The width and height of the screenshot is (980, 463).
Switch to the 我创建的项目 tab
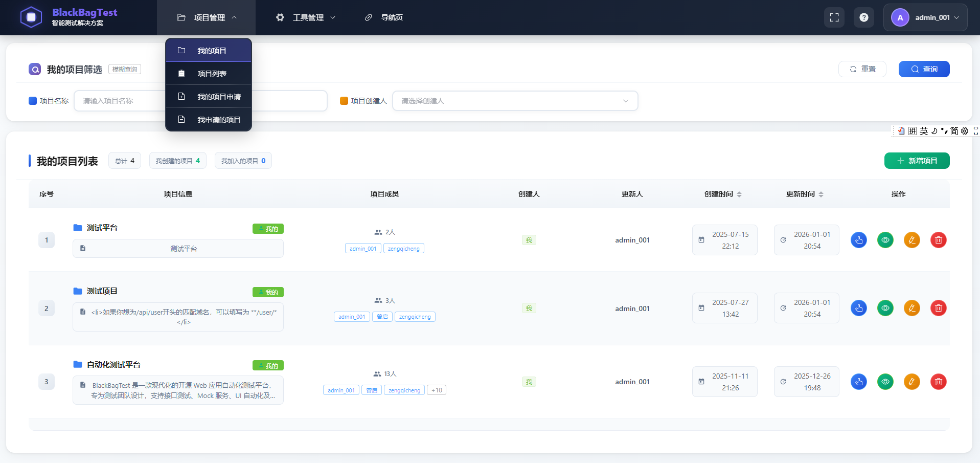(177, 160)
